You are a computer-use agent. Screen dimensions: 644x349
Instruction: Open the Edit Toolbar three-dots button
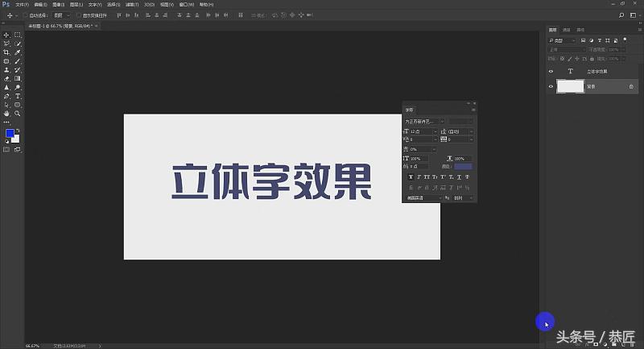6,122
